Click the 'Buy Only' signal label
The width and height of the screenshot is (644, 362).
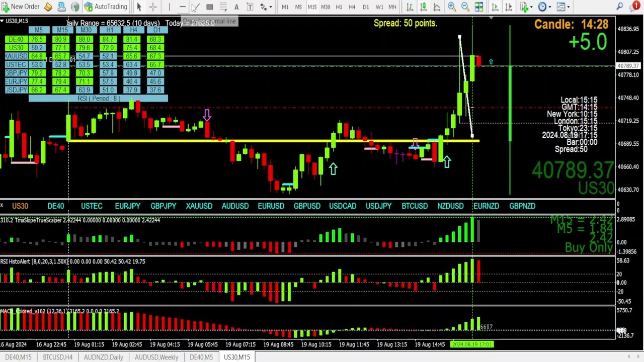589,247
